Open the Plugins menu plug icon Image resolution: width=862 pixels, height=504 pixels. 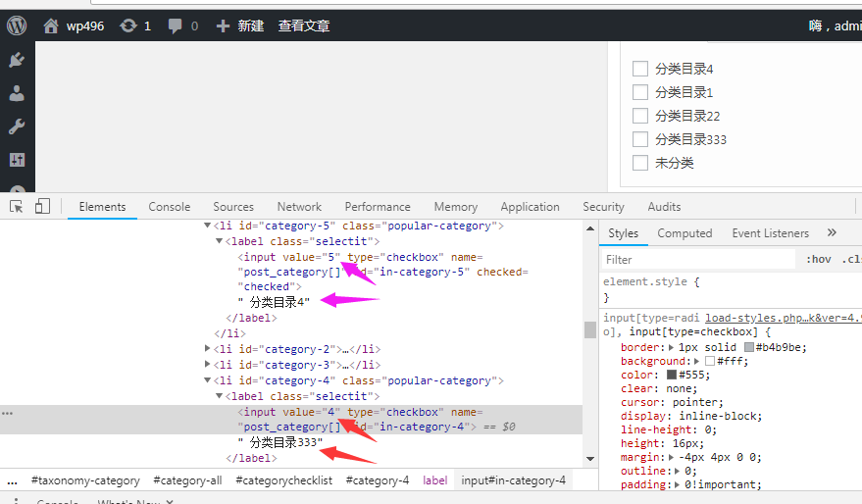click(17, 61)
